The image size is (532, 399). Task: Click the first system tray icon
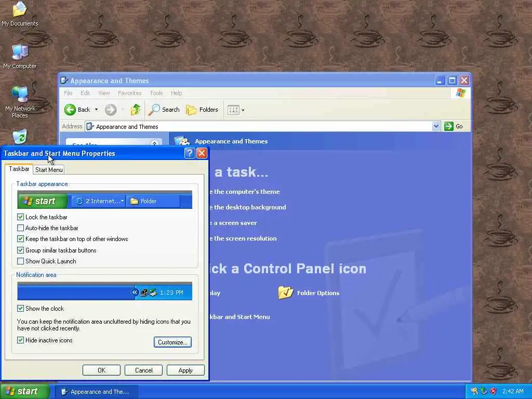[x=474, y=391]
